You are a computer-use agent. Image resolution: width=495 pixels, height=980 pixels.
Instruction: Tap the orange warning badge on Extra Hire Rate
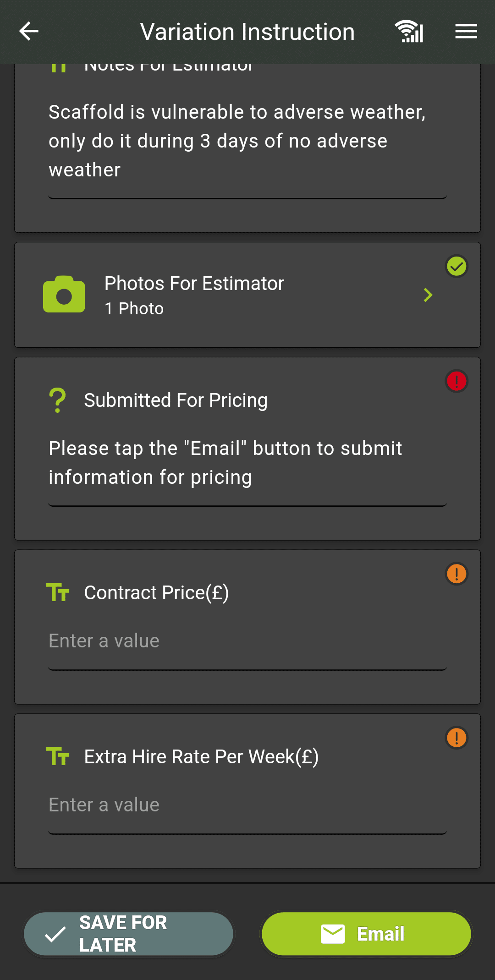[456, 738]
